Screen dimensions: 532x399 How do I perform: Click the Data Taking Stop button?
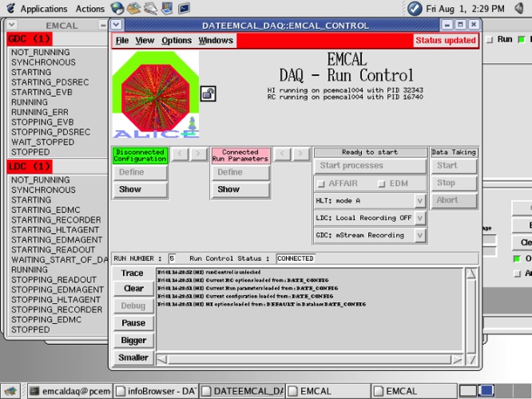point(454,183)
